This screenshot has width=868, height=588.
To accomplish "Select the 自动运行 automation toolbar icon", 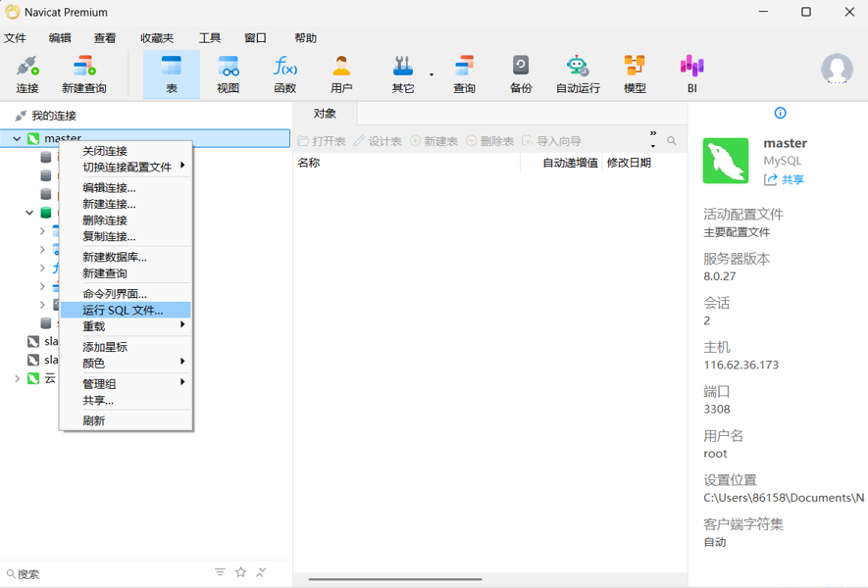I will [578, 74].
